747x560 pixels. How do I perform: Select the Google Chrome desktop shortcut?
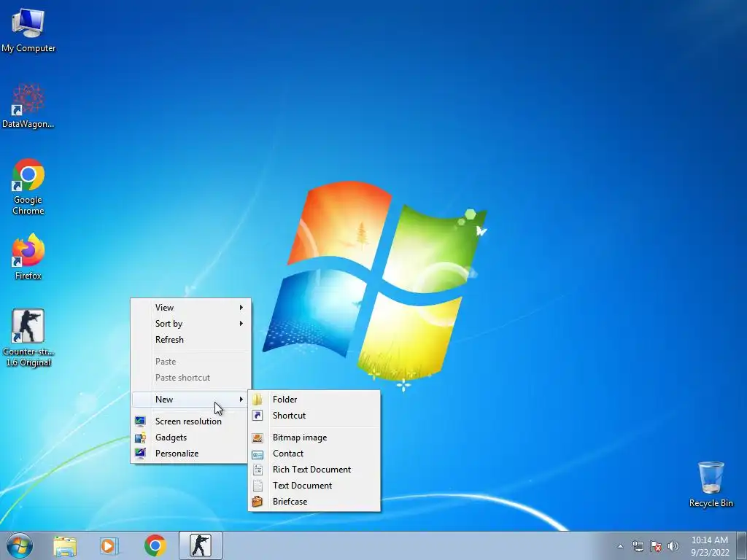coord(28,187)
